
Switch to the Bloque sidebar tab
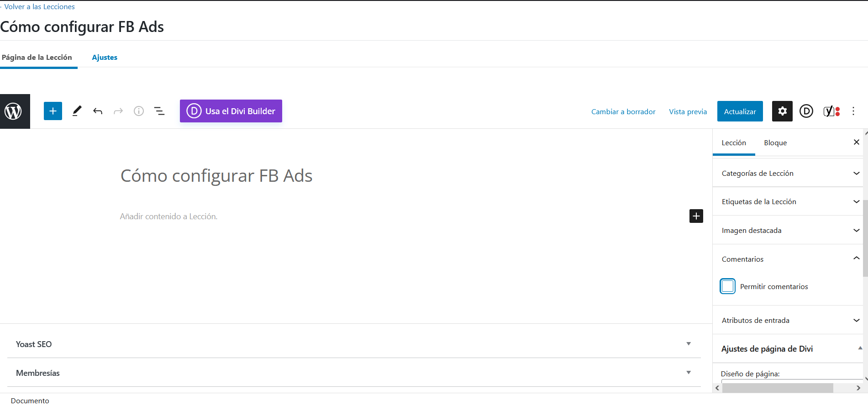point(775,143)
